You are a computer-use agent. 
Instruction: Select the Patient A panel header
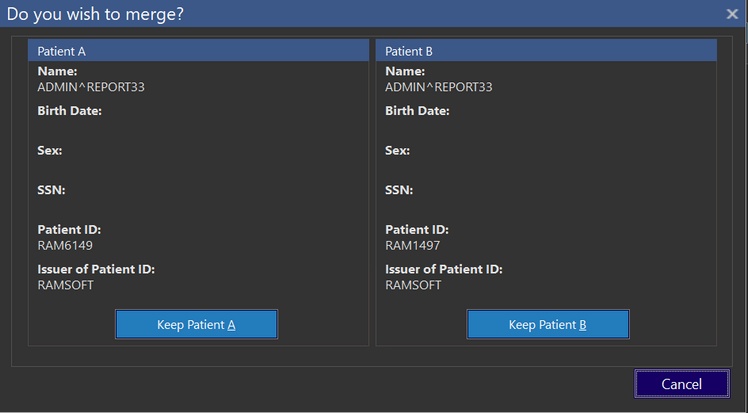pyautogui.click(x=199, y=51)
